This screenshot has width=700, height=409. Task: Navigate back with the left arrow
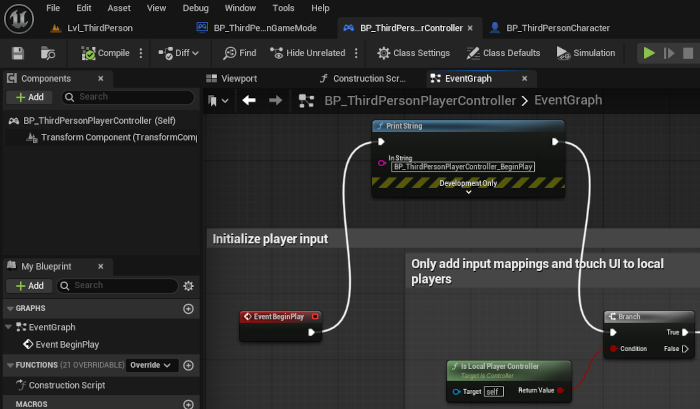249,101
